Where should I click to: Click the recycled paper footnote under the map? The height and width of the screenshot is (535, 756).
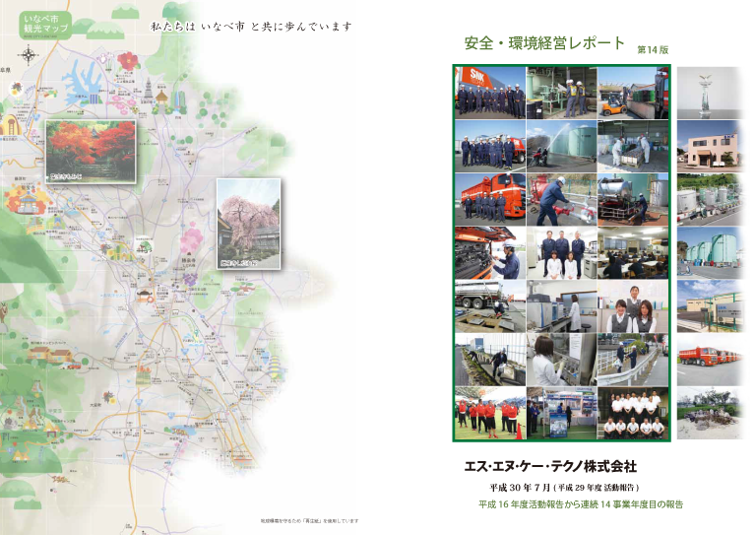[309, 521]
